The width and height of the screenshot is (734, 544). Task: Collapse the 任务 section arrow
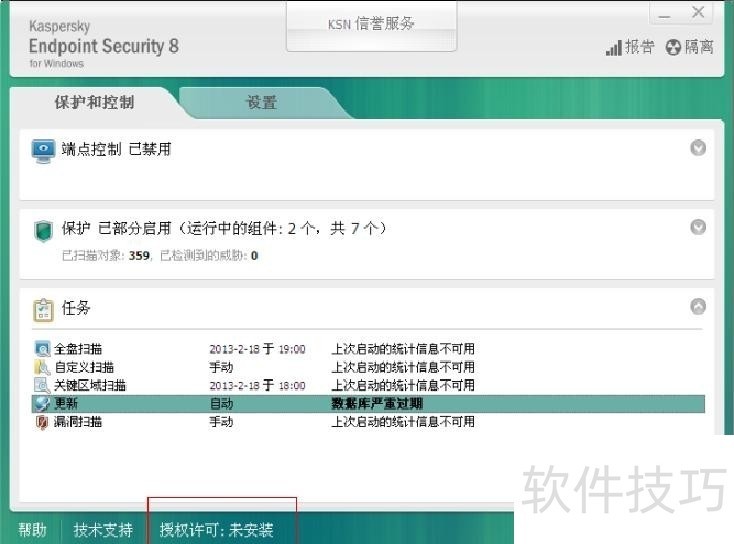698,307
